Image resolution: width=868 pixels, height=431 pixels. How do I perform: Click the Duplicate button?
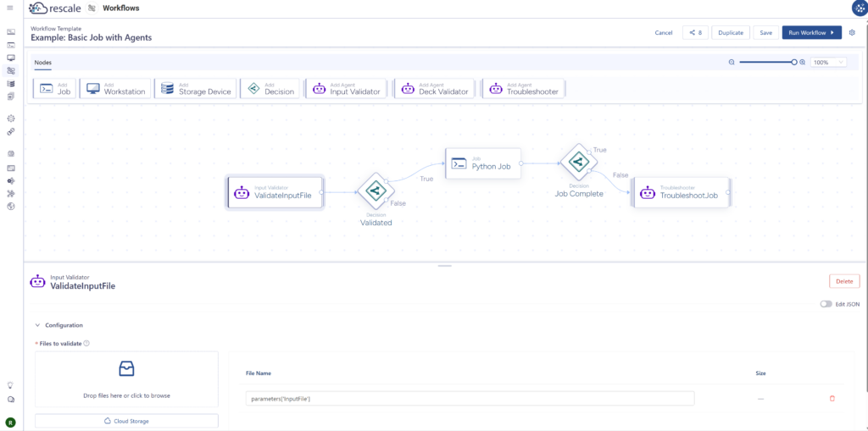[731, 33]
